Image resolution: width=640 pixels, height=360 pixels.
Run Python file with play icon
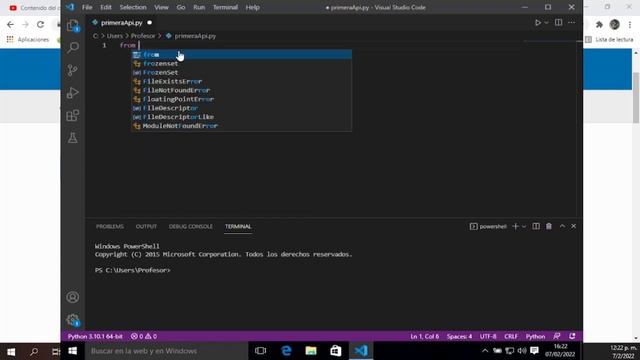pyautogui.click(x=538, y=23)
